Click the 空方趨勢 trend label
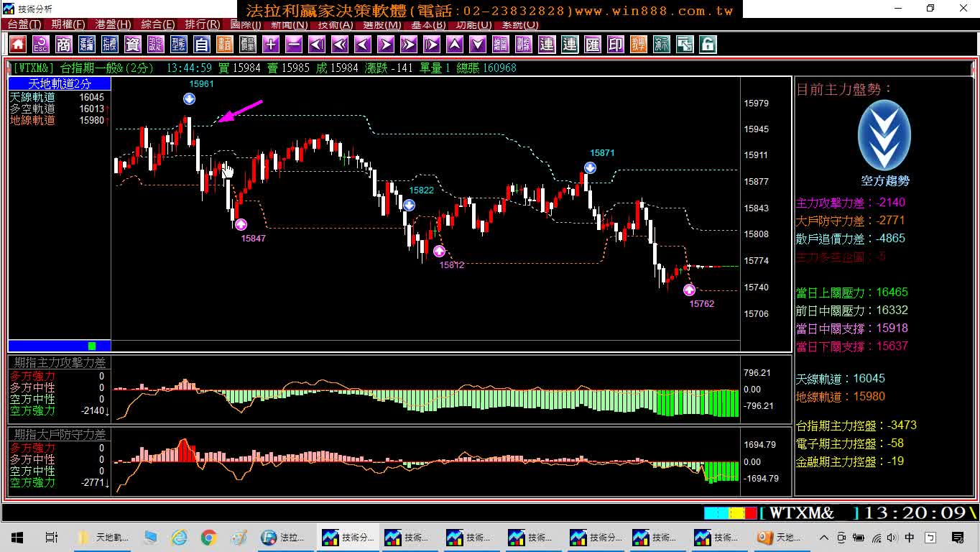 click(885, 181)
